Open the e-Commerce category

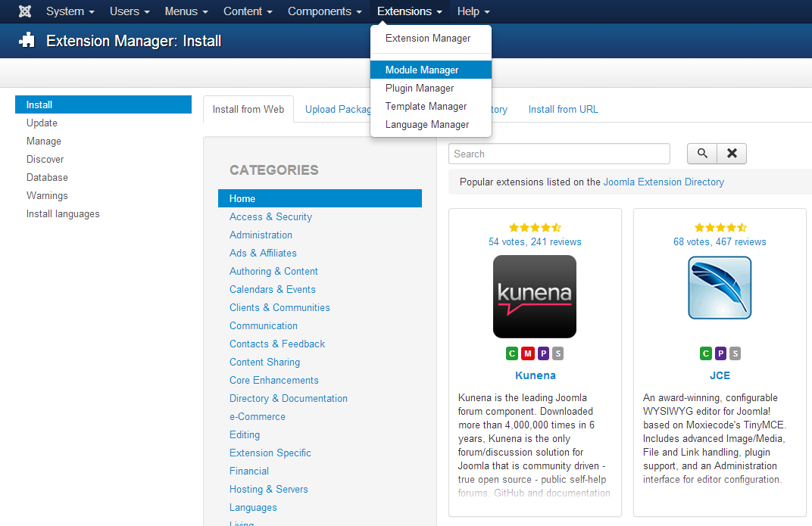click(x=258, y=416)
